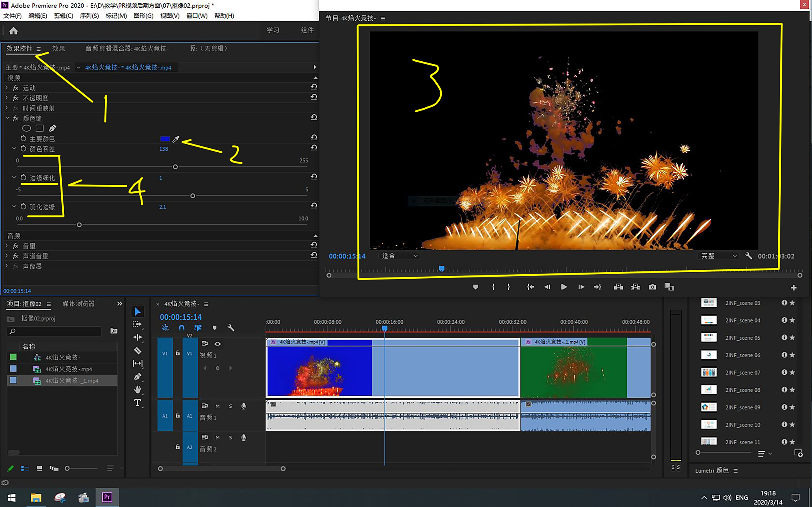Image resolution: width=812 pixels, height=507 pixels.
Task: Select the Hand tool
Action: (x=138, y=390)
